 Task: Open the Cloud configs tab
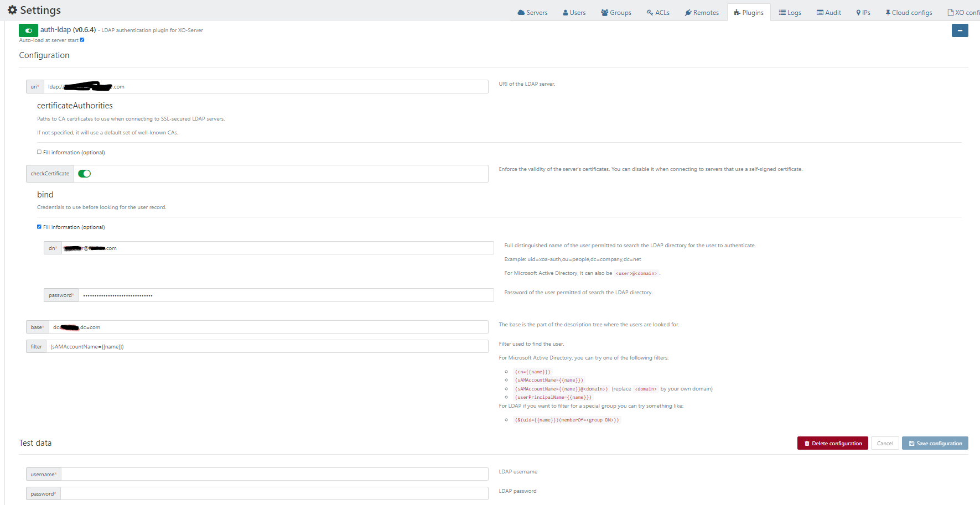[909, 13]
